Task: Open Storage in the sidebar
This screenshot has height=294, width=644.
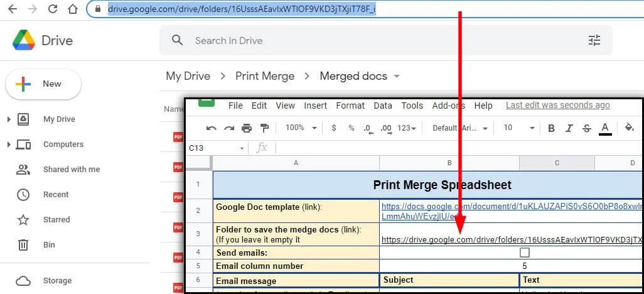Action: point(57,281)
